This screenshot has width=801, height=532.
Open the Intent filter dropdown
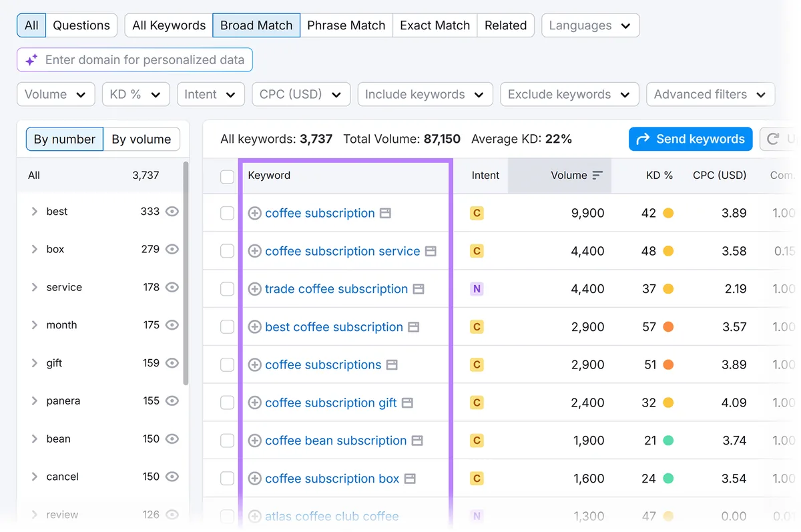pyautogui.click(x=210, y=94)
